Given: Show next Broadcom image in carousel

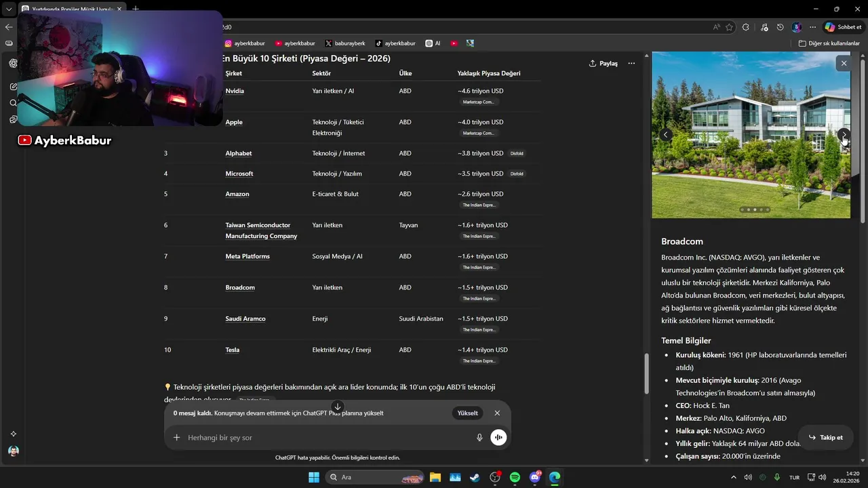Looking at the screenshot, I should [843, 135].
